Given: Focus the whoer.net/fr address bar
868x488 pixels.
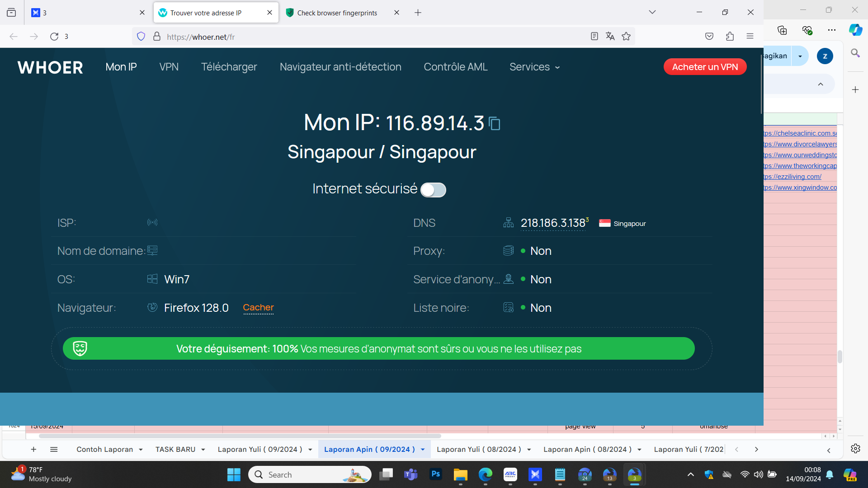Looking at the screenshot, I should (375, 37).
